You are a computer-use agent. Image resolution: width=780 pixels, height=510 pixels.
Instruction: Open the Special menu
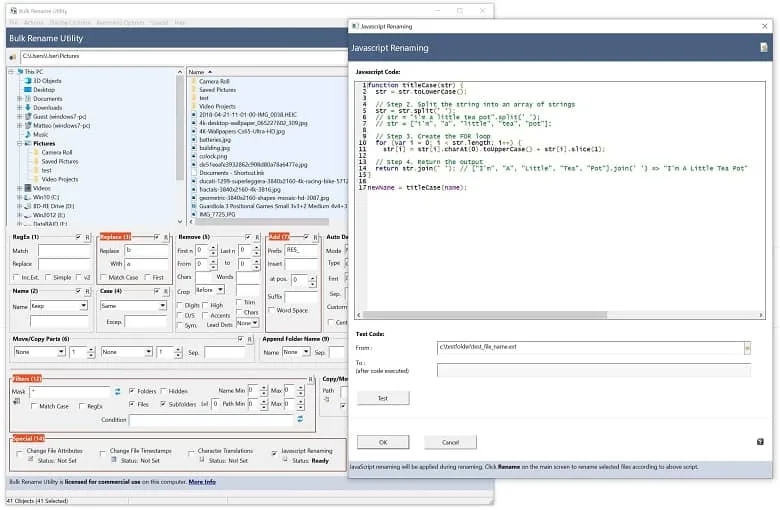coord(159,22)
